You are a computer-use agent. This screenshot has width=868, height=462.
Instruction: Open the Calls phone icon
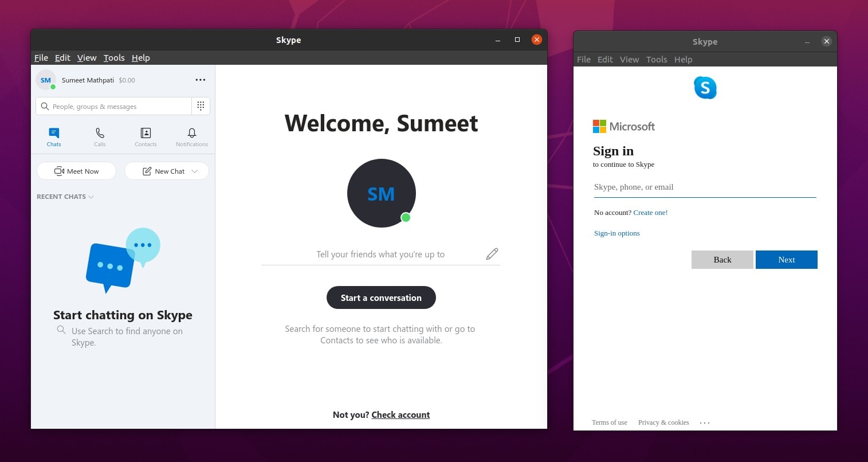point(100,134)
